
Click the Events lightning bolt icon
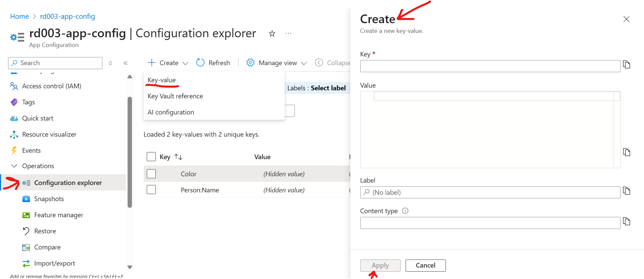(x=14, y=151)
